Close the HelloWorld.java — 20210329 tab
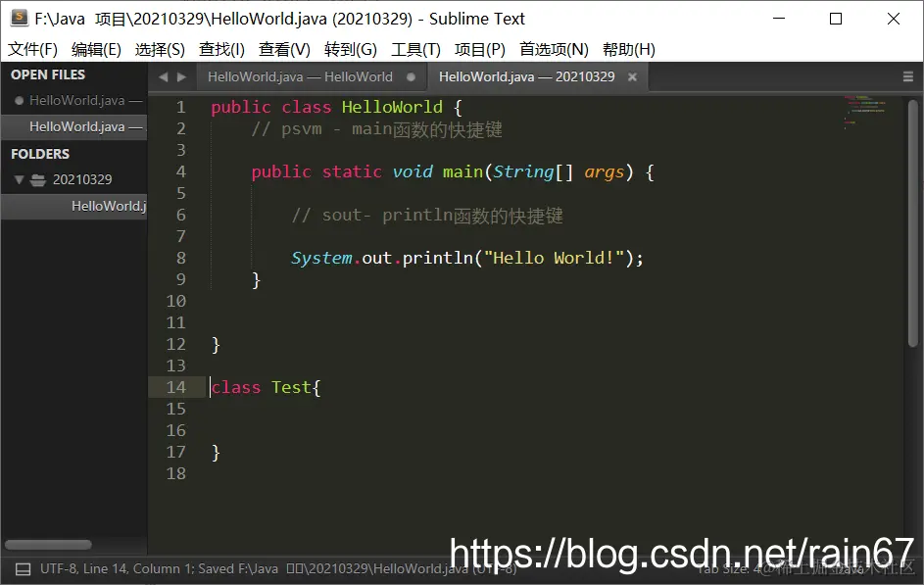This screenshot has height=585, width=924. (632, 77)
